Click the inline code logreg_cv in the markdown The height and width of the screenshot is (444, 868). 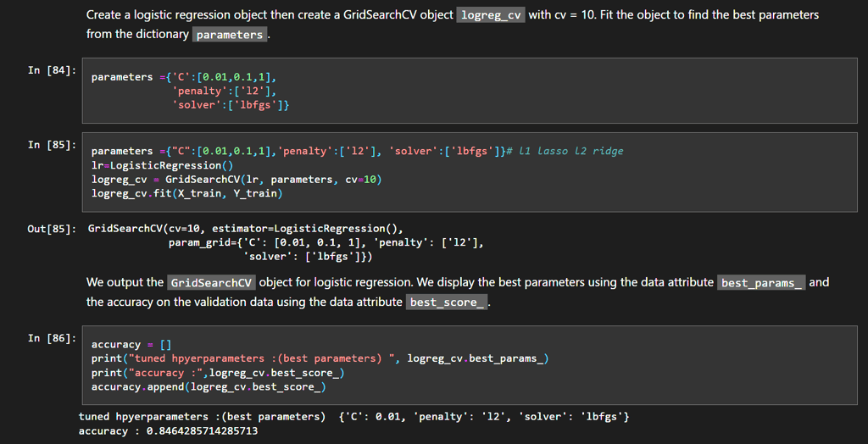pos(491,15)
